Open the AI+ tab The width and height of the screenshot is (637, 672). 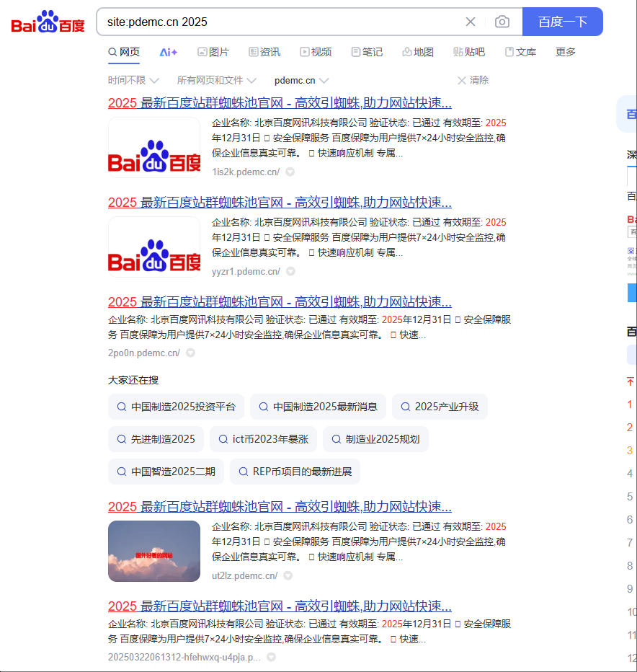pyautogui.click(x=169, y=53)
